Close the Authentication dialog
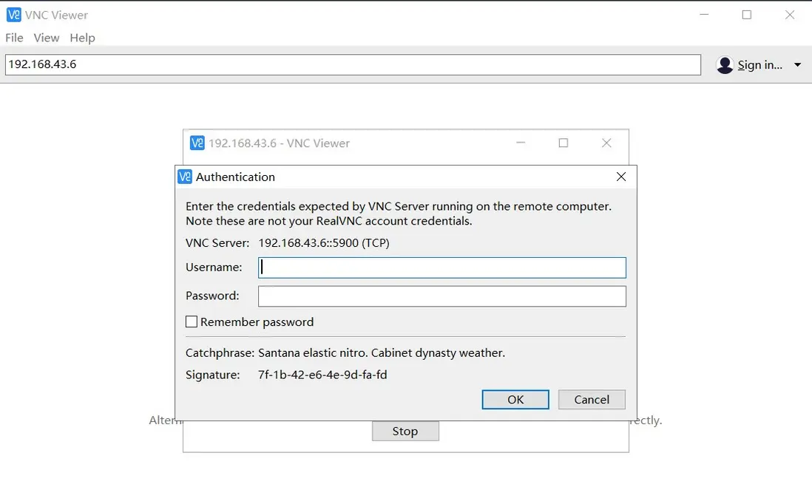 (x=620, y=177)
